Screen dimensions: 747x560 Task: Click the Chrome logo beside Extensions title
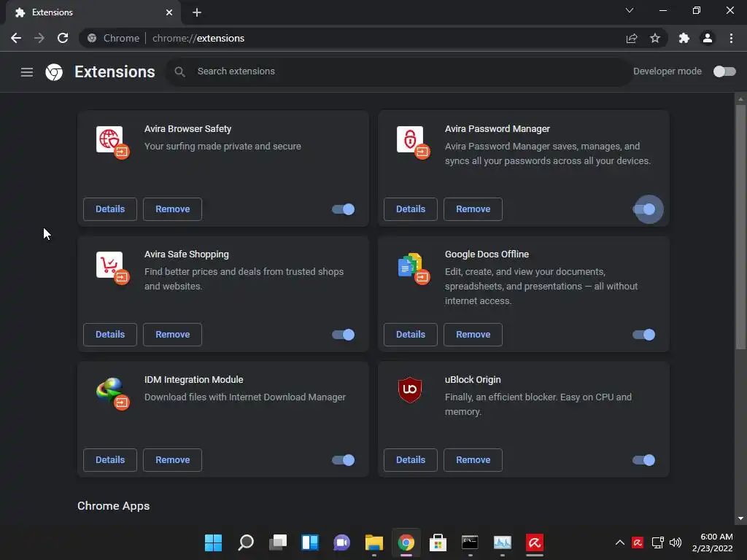point(54,72)
